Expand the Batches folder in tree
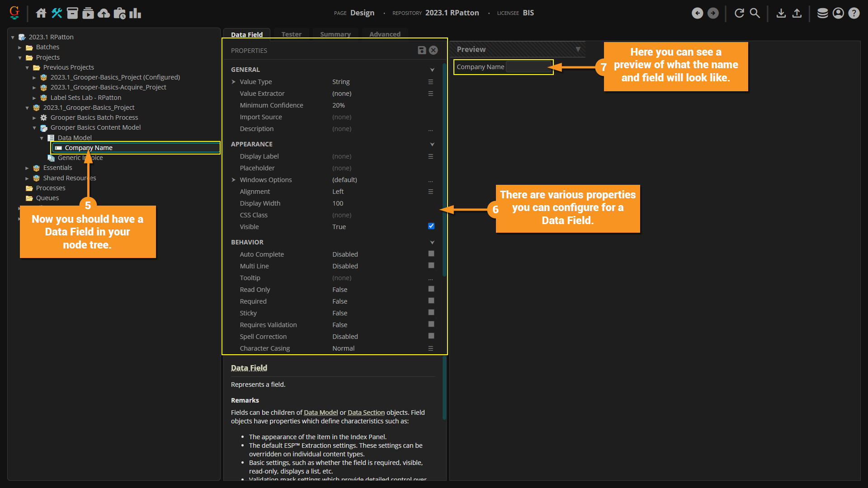Image resolution: width=868 pixels, height=488 pixels. (20, 47)
